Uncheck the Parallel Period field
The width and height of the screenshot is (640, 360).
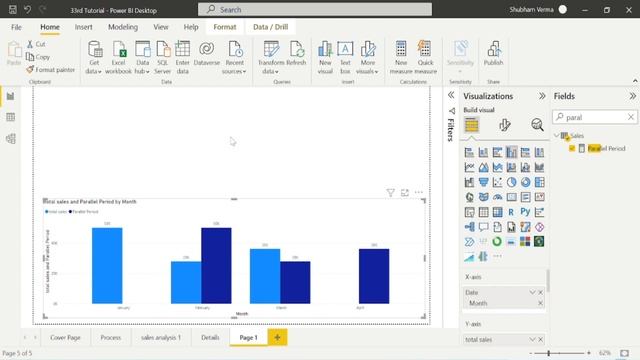coord(572,148)
